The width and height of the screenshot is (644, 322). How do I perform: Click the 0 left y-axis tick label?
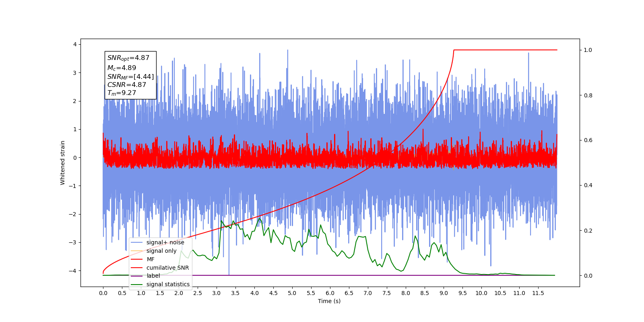[74, 157]
